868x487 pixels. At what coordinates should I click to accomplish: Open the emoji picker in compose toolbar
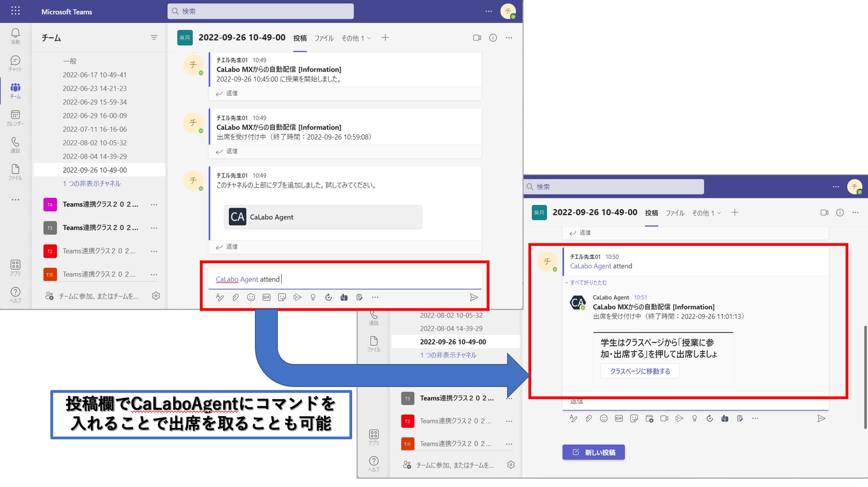pyautogui.click(x=251, y=297)
